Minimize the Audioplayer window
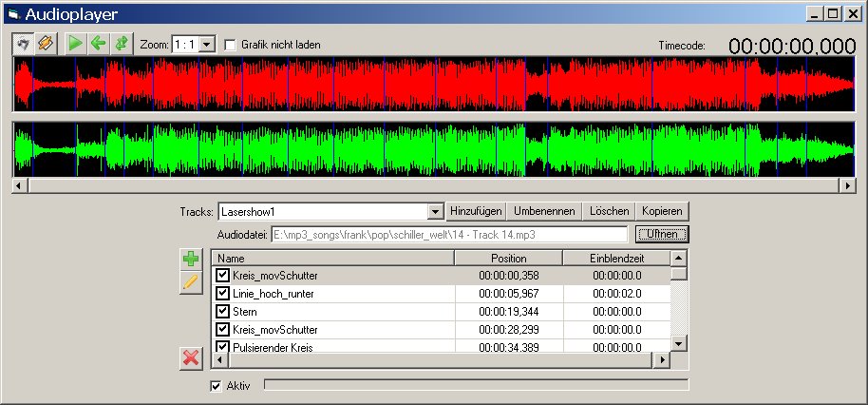Viewport: 868px width, 405px height. point(814,14)
